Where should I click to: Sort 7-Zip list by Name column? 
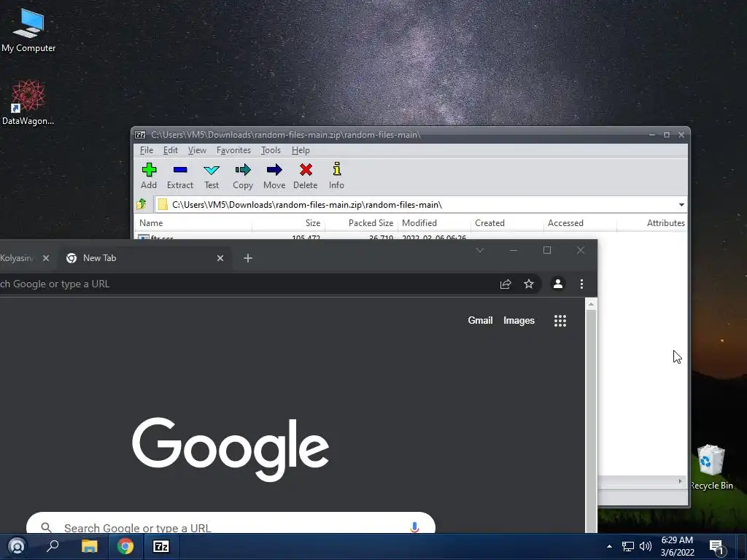[193, 223]
